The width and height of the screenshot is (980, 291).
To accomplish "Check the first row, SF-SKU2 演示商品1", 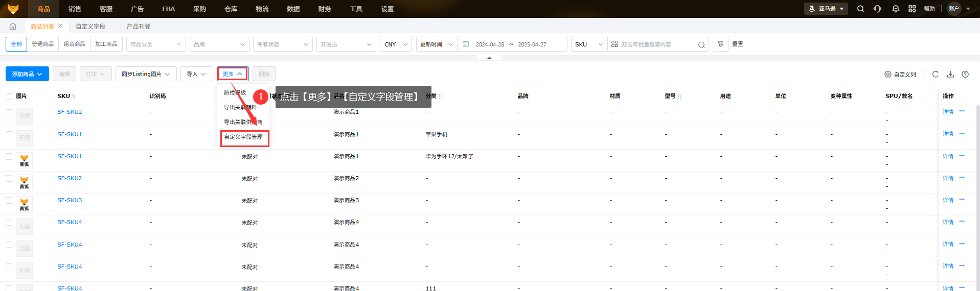I will tap(9, 112).
